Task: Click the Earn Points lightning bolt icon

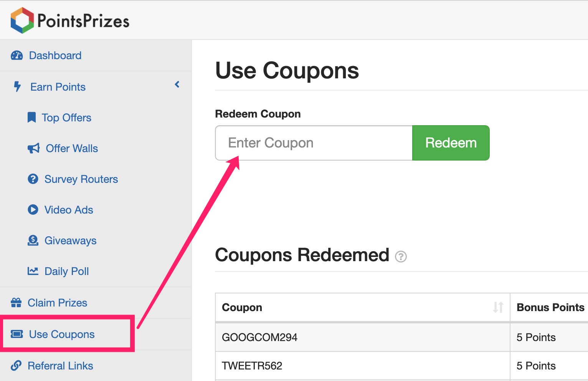Action: point(17,86)
